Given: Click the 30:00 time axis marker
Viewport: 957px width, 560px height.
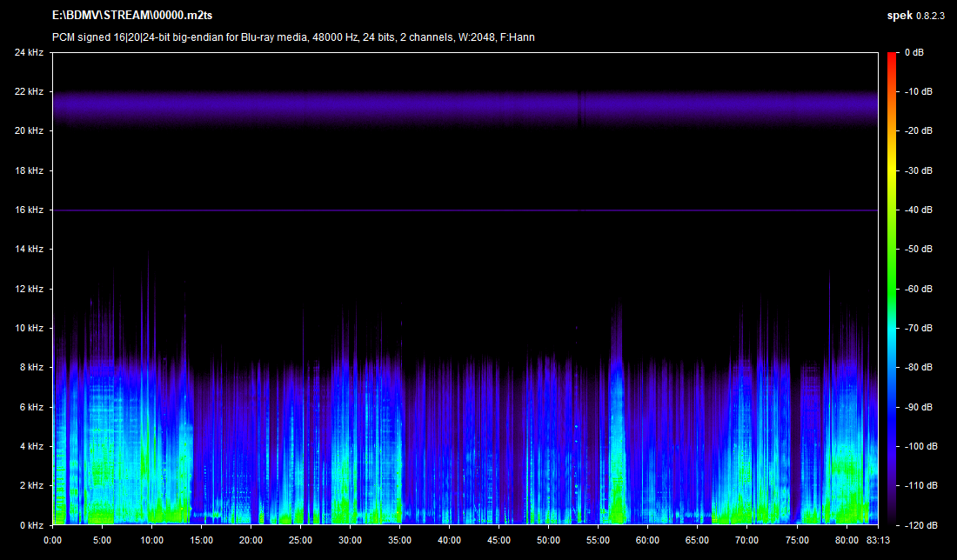Looking at the screenshot, I should (350, 539).
